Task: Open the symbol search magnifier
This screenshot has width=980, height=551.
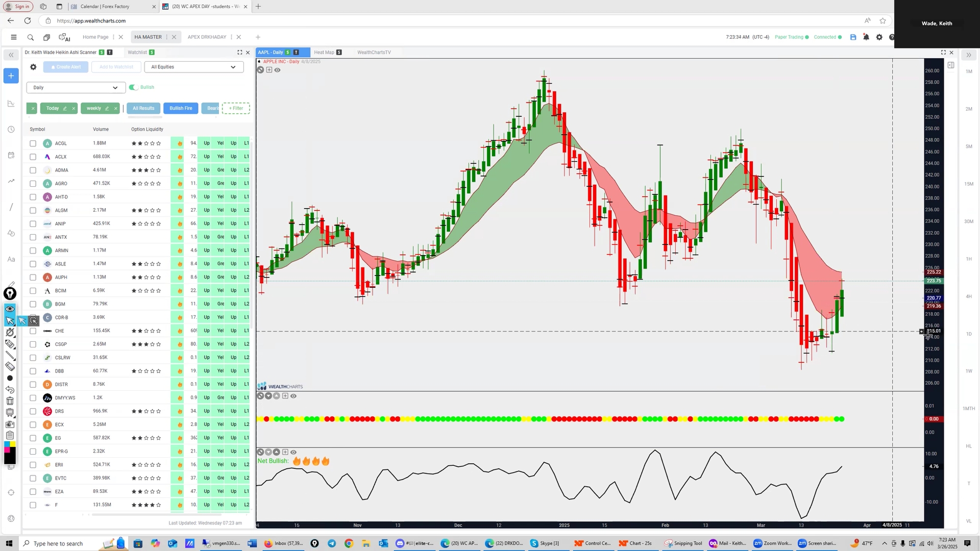Action: [x=31, y=37]
